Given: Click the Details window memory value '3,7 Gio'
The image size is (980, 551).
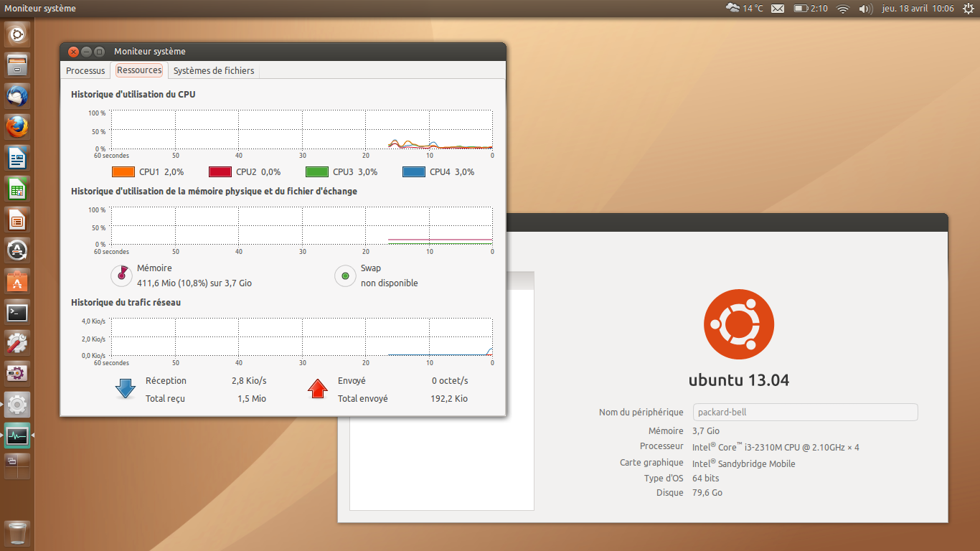Looking at the screenshot, I should [x=706, y=431].
